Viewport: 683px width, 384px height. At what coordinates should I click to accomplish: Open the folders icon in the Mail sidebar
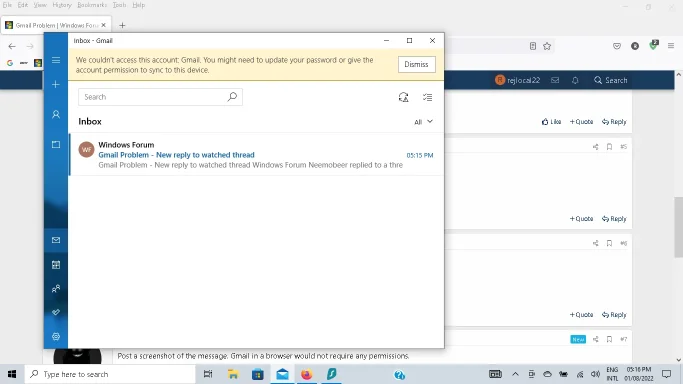(56, 144)
